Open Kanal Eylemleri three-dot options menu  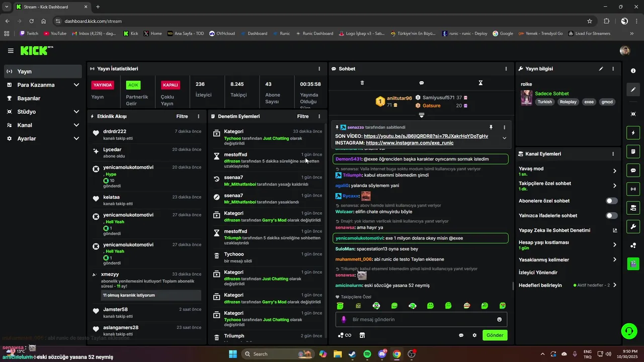click(613, 154)
